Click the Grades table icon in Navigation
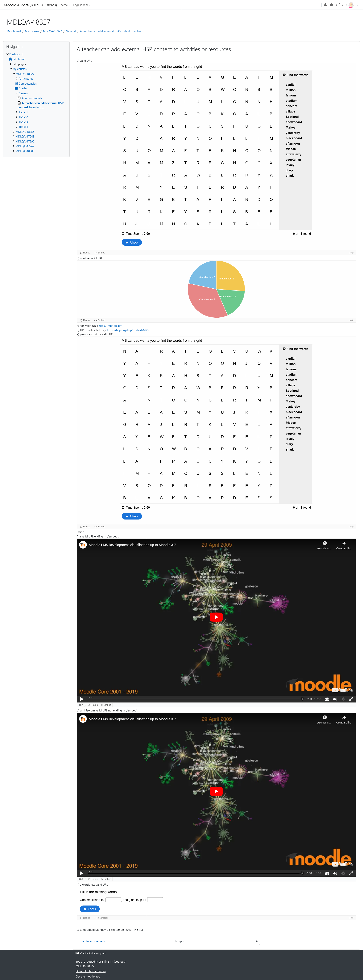363x980 pixels. (x=16, y=88)
